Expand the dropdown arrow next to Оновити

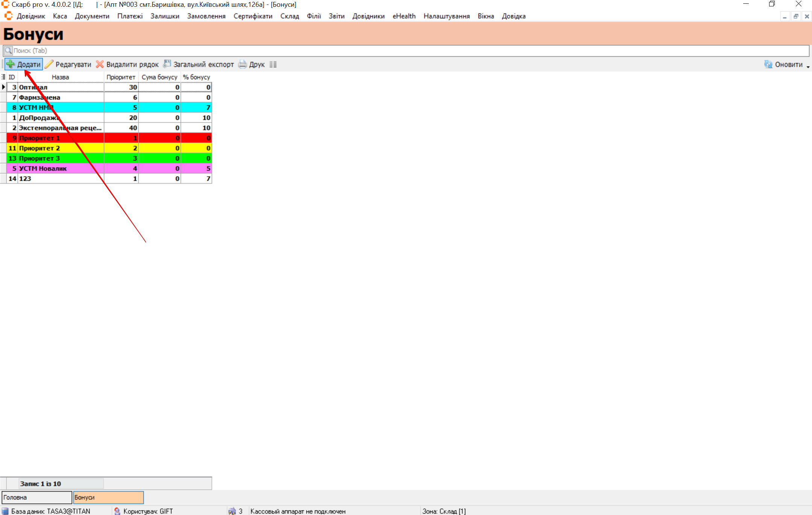pyautogui.click(x=808, y=66)
